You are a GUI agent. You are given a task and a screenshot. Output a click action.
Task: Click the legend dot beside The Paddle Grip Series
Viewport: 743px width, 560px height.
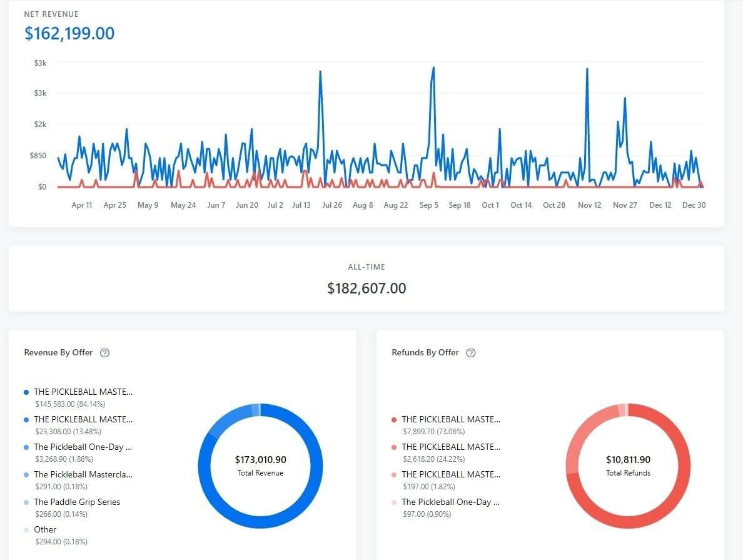click(26, 502)
